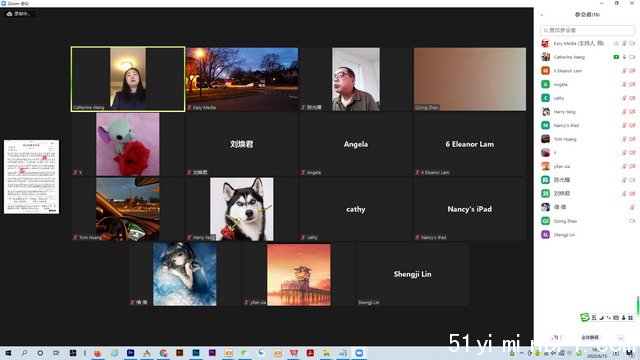Screen dimensions: 640x360
Task: Open Adobe Premiere Pro from the taskbar
Action: [130, 353]
